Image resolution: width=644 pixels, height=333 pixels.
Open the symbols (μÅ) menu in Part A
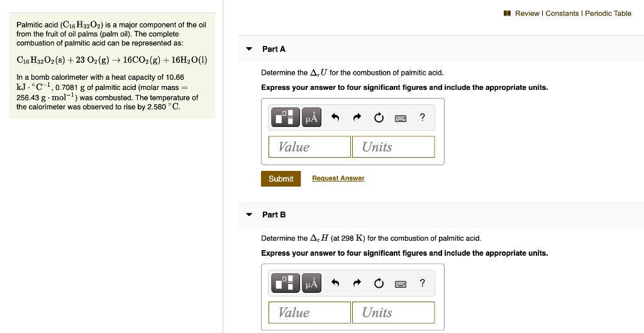click(x=311, y=117)
